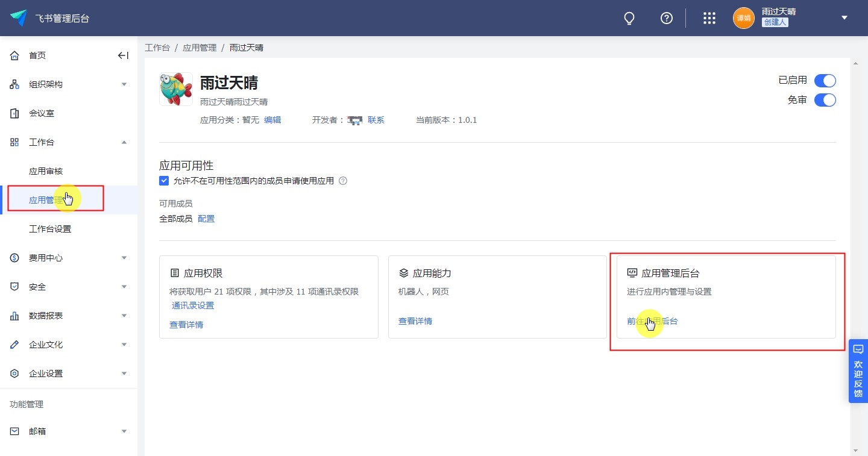Click the home icon beside 首页
Screen dimensions: 868x456
tap(15, 55)
